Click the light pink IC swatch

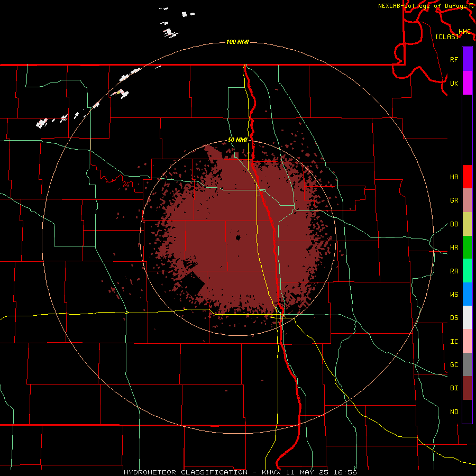tap(467, 341)
